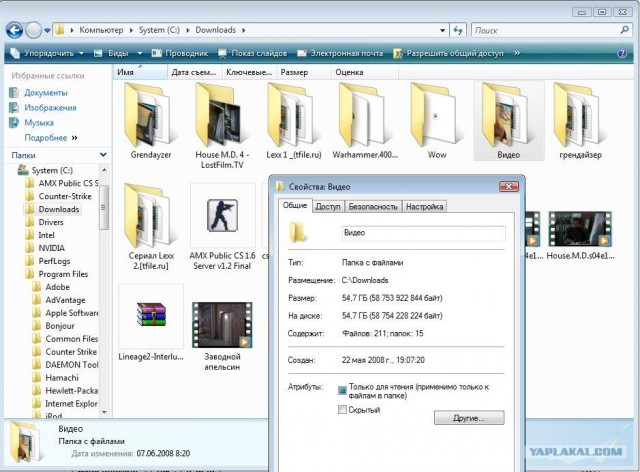Select the Общие tab in properties

(x=295, y=205)
